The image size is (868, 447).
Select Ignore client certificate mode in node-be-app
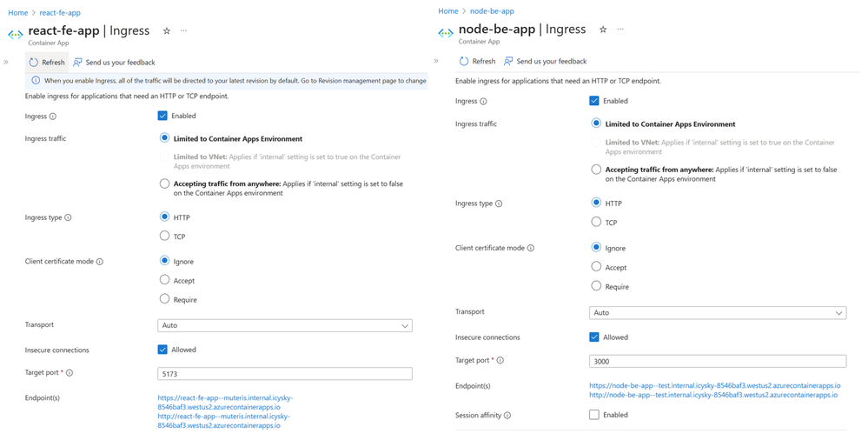(596, 247)
